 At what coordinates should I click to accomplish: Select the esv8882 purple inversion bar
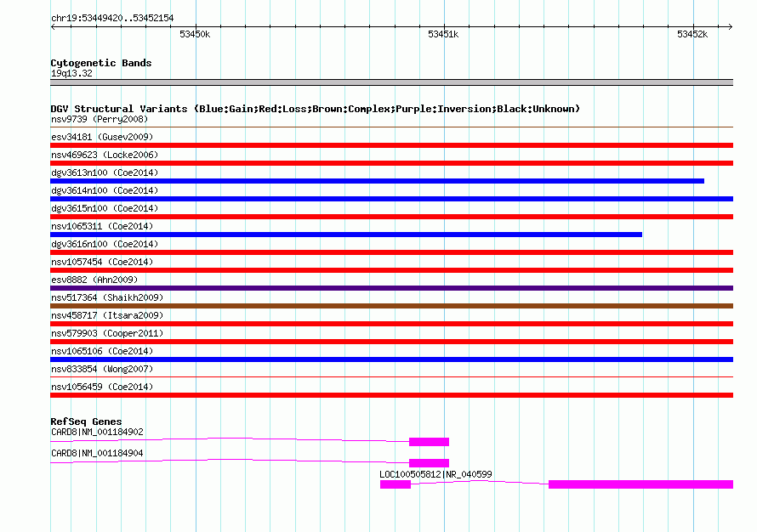coord(391,288)
